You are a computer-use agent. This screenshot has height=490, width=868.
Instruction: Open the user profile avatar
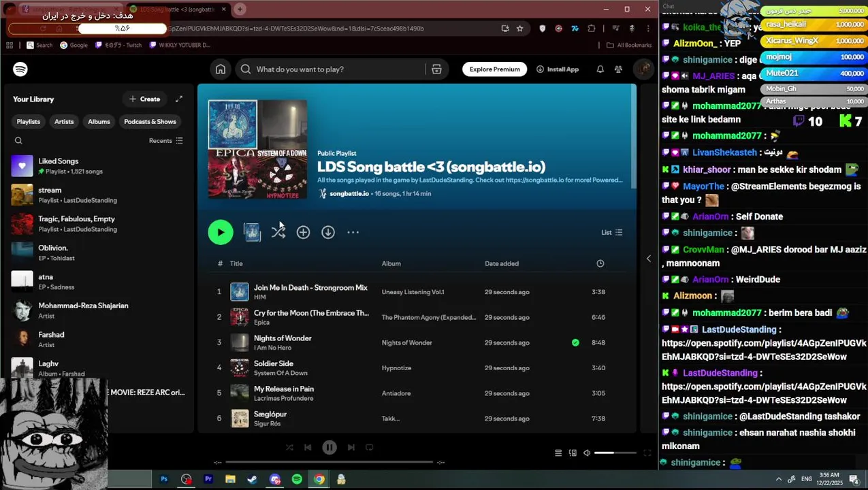click(x=643, y=69)
